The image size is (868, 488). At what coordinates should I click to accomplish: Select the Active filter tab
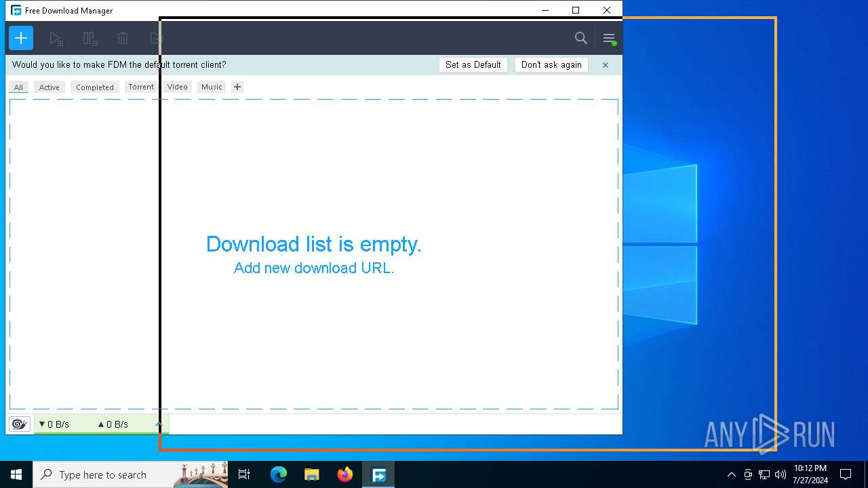pos(49,87)
